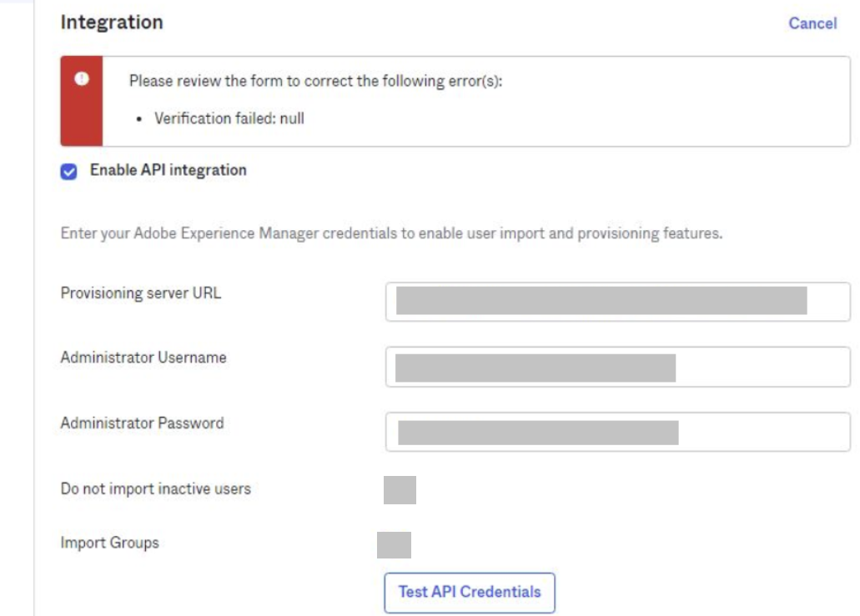Uncheck the Enable API integration checkbox
860x616 pixels.
point(69,171)
